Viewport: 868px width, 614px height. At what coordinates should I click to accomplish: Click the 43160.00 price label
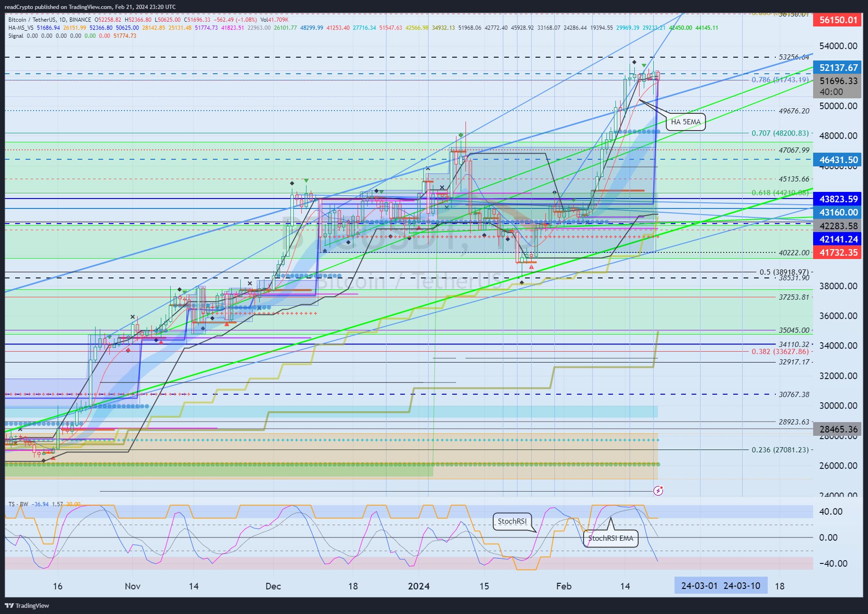pyautogui.click(x=838, y=212)
